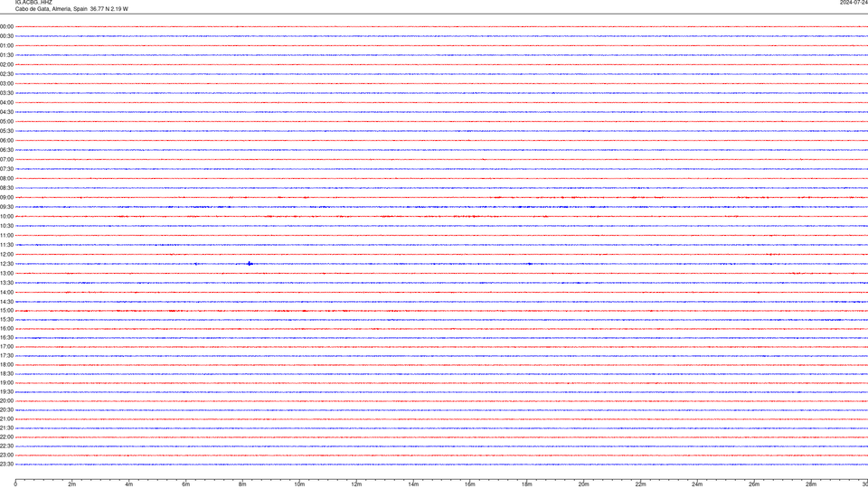This screenshot has height=488, width=868.
Task: Pick the 07:30 trace label
Action: 6,169
